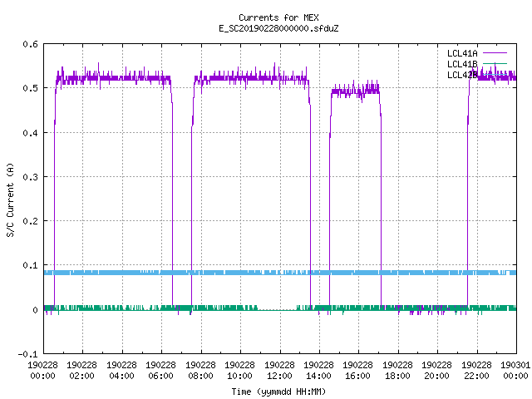Click the 0.6 y-axis tick label
532x399 pixels.
tap(30, 44)
